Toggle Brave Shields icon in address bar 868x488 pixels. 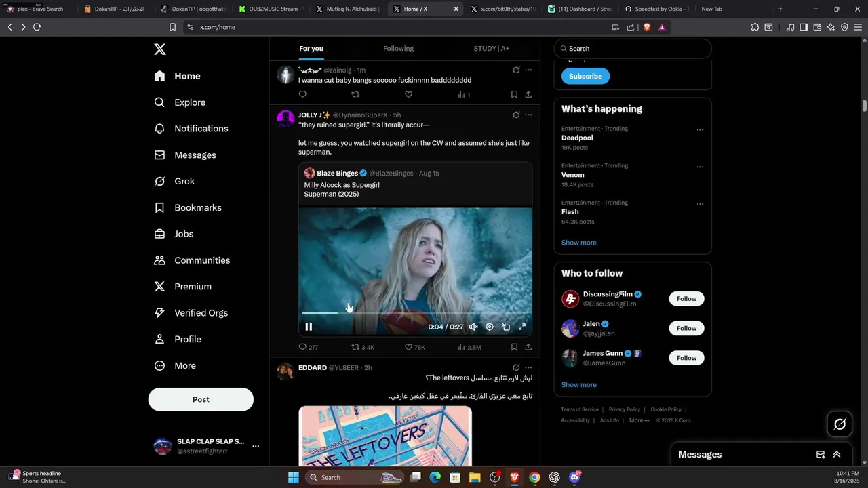pos(647,27)
